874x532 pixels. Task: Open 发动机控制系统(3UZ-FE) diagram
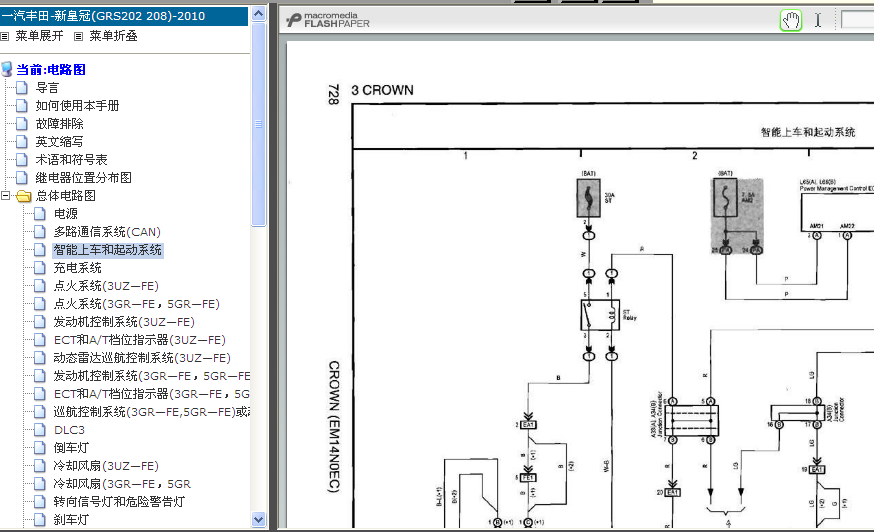tap(124, 322)
